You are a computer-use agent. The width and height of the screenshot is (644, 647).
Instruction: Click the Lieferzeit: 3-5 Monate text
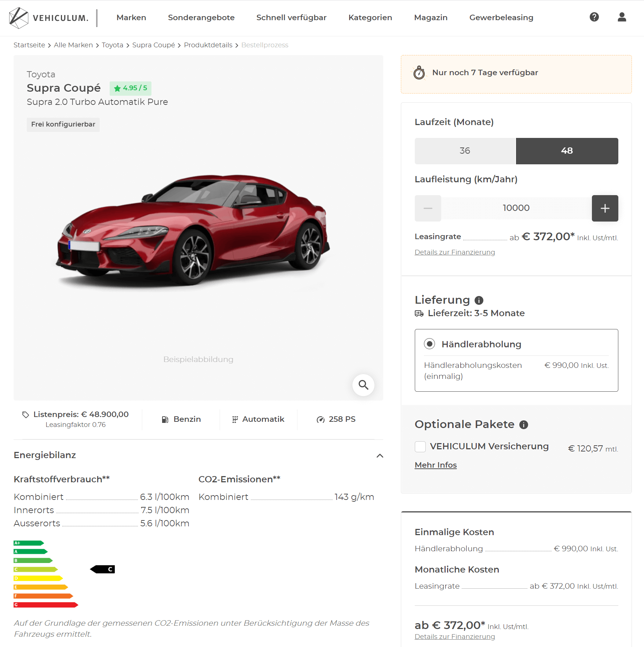(476, 313)
